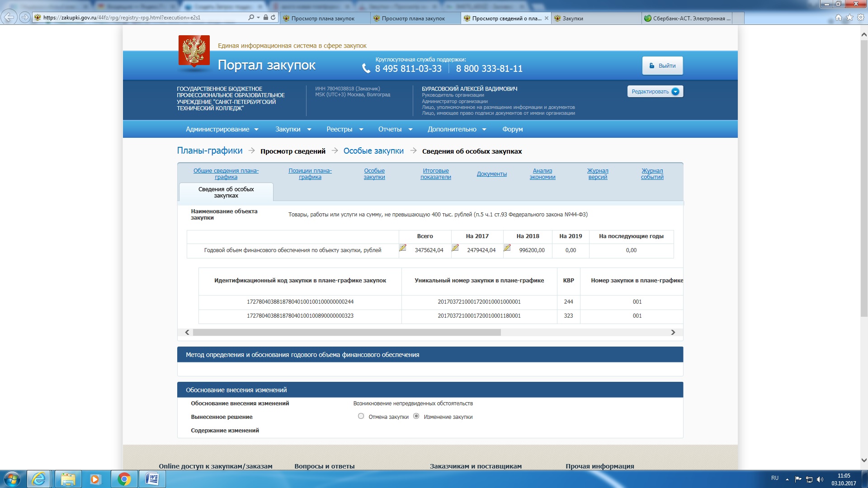The image size is (868, 488).
Task: Launch Internet Explorer from taskbar
Action: pyautogui.click(x=39, y=479)
